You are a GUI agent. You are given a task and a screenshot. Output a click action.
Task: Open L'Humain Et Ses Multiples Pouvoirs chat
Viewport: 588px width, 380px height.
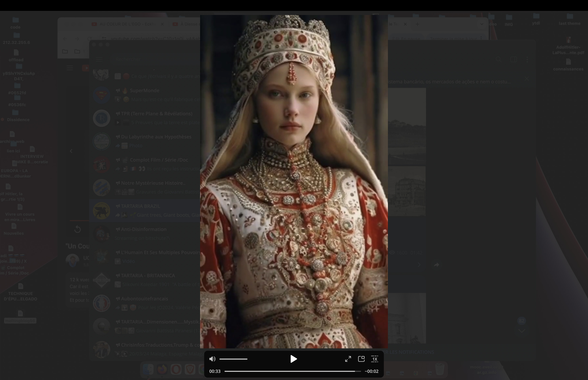pyautogui.click(x=145, y=257)
